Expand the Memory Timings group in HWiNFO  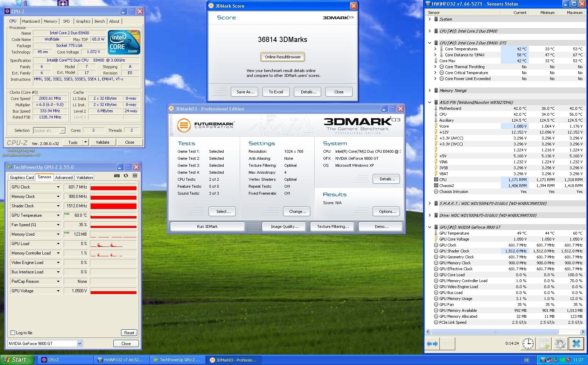(429, 91)
